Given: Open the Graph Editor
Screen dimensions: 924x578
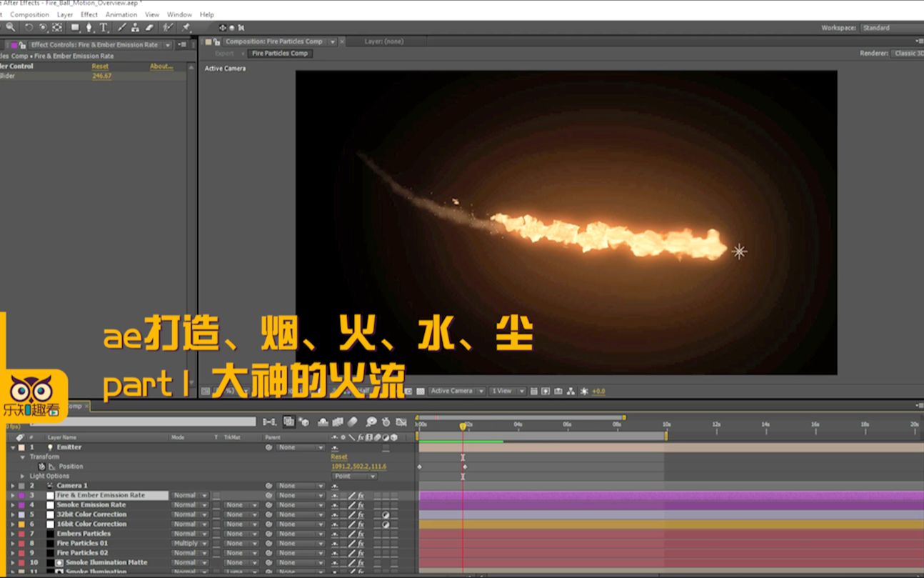Looking at the screenshot, I should [401, 422].
